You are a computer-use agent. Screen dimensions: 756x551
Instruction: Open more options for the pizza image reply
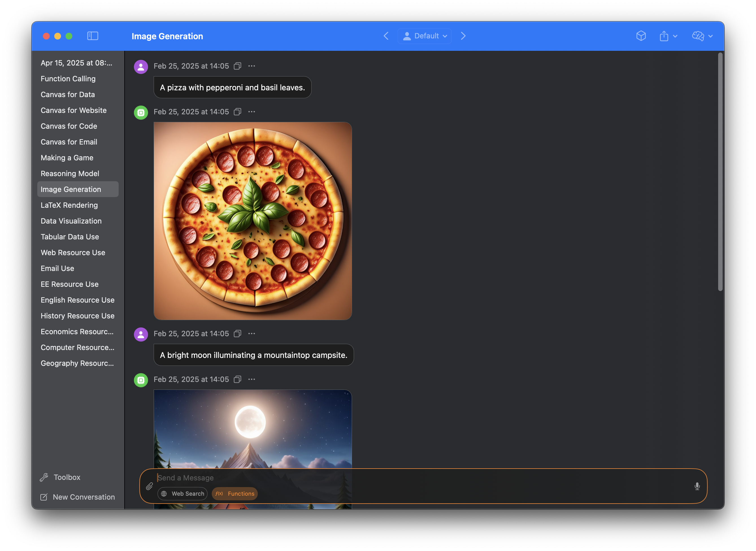click(x=252, y=112)
